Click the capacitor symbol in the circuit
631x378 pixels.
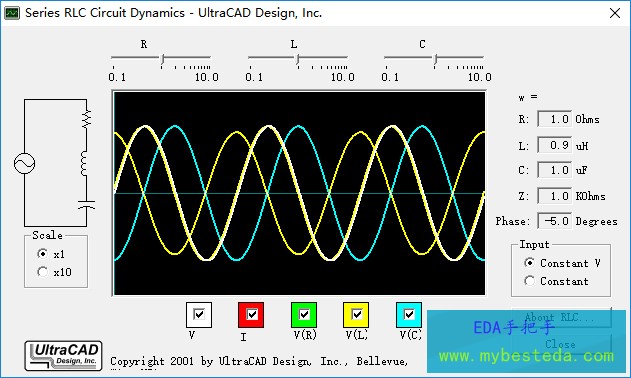coord(87,204)
